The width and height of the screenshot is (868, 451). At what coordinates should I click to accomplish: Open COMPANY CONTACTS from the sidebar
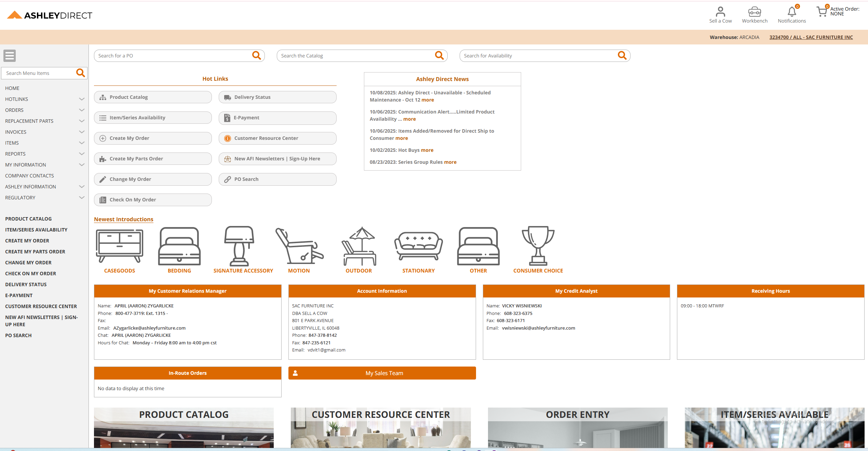click(x=29, y=175)
